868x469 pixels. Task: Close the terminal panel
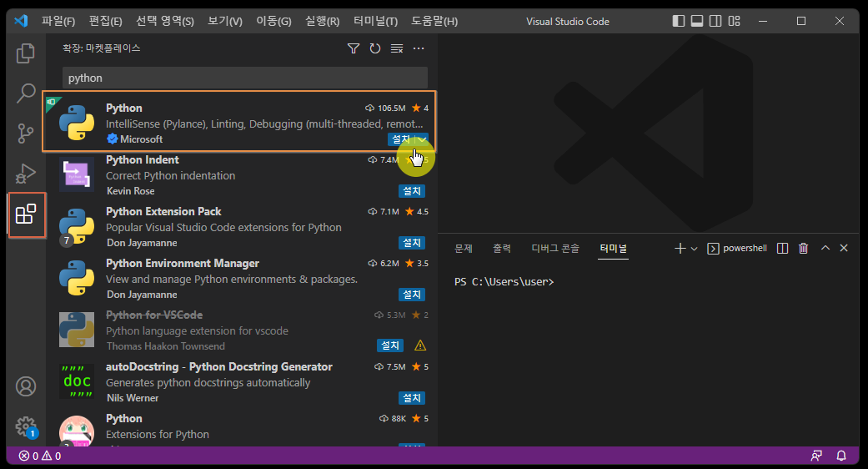pyautogui.click(x=844, y=248)
